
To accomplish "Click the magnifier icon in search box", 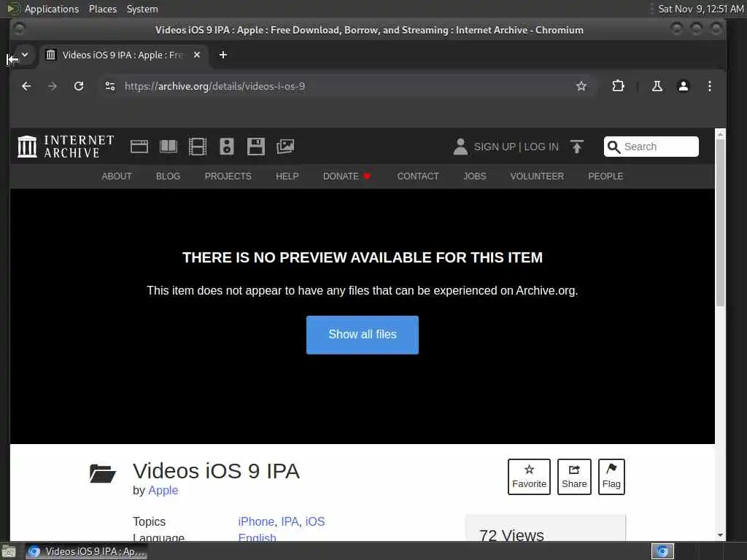I will click(x=614, y=147).
